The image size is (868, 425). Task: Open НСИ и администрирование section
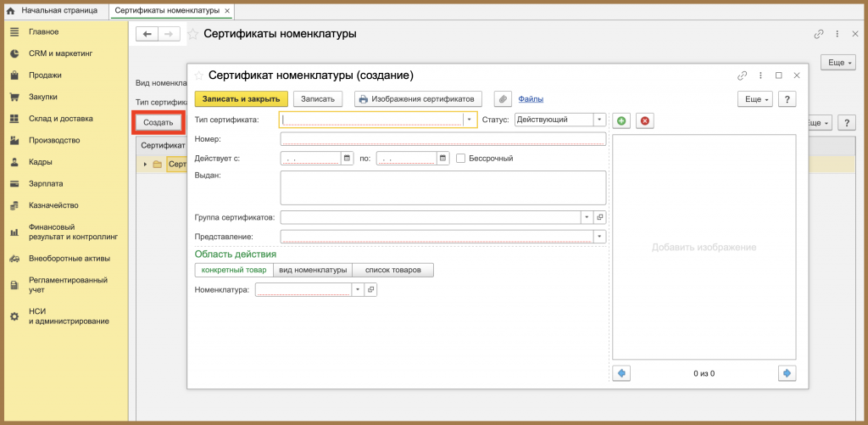tap(69, 316)
